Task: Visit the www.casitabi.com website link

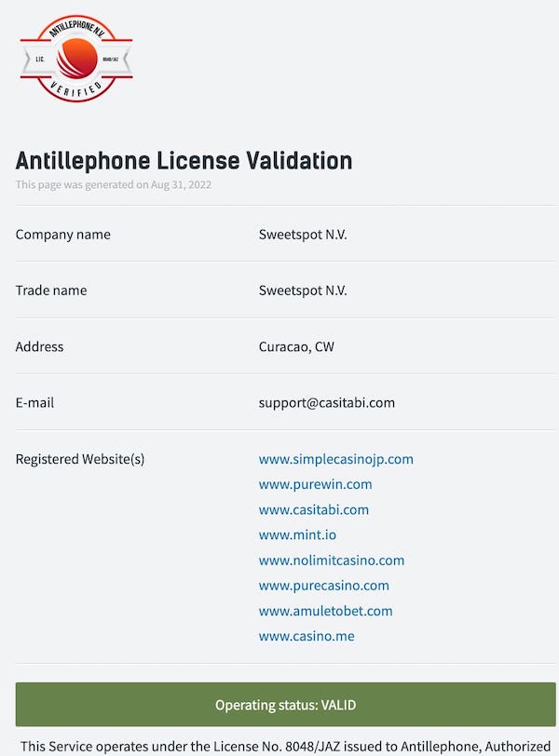Action: pyautogui.click(x=313, y=509)
